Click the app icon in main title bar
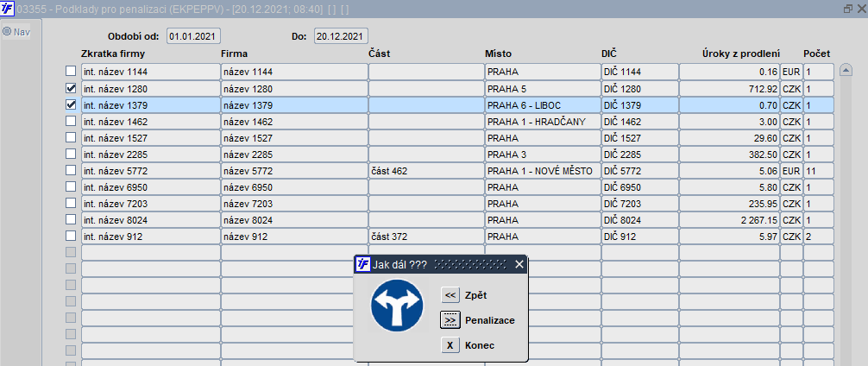Screen dimensions: 868x366 tap(8, 8)
